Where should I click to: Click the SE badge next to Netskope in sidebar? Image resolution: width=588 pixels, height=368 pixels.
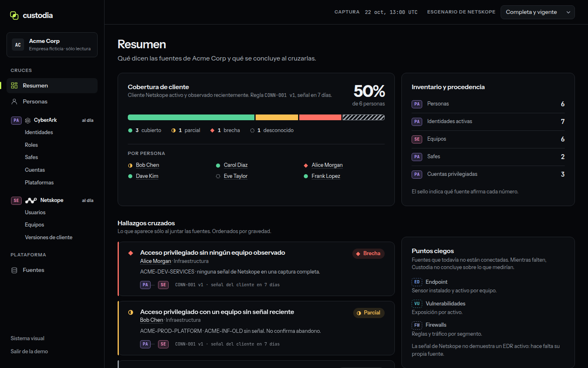16,200
